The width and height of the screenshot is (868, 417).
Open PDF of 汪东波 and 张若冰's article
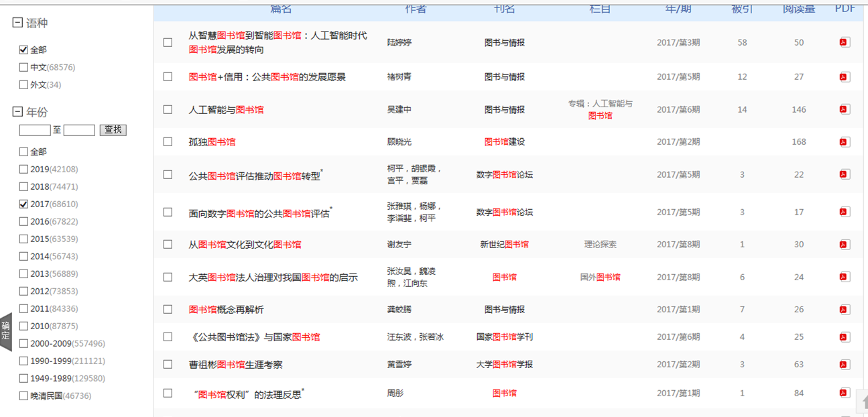coord(845,337)
